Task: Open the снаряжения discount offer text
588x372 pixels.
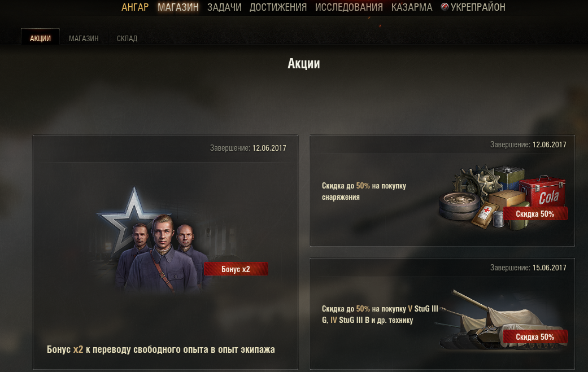Action: tap(364, 191)
